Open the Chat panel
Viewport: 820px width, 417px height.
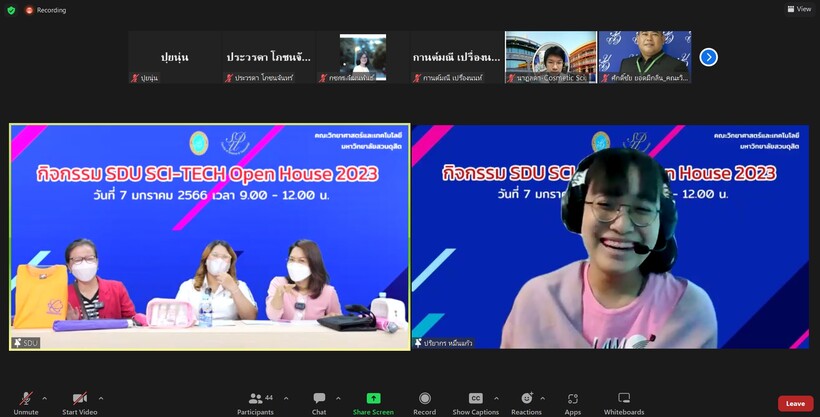(x=319, y=403)
